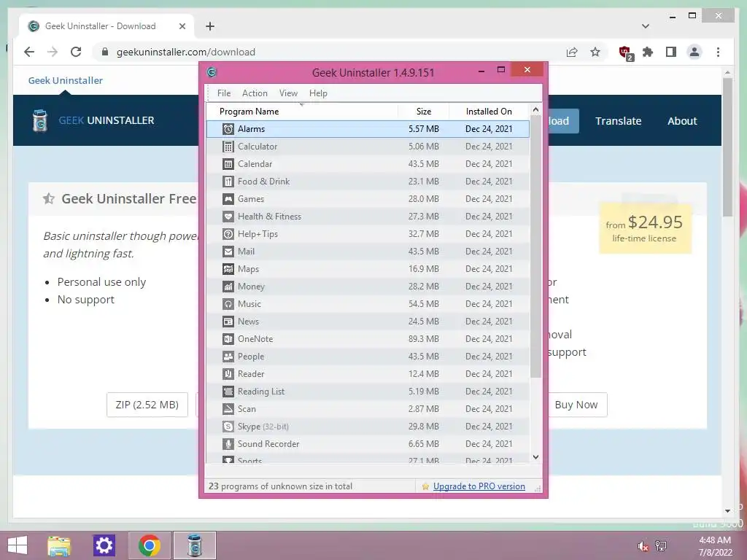Open Chrome from the taskbar
Image resolution: width=747 pixels, height=560 pixels.
tap(149, 545)
